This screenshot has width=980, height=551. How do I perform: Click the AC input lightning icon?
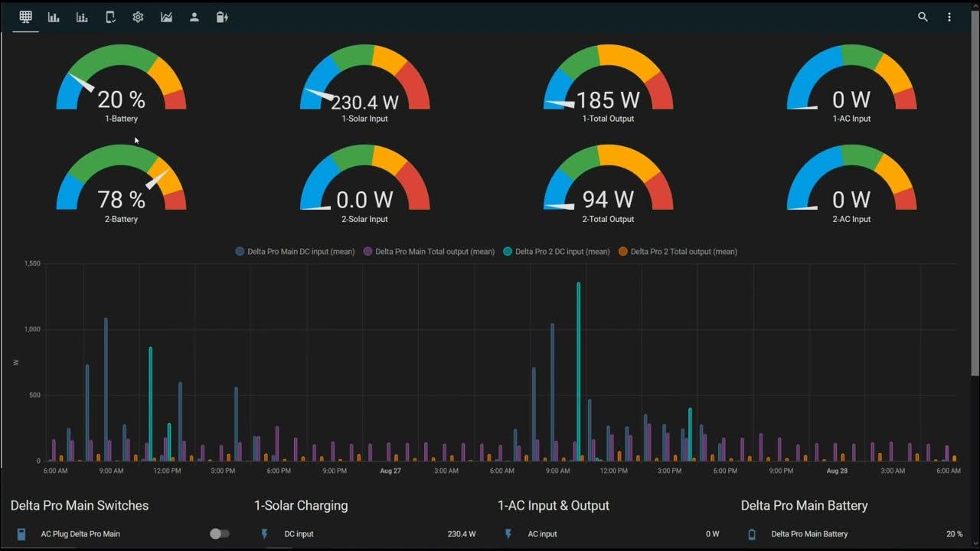tap(508, 533)
